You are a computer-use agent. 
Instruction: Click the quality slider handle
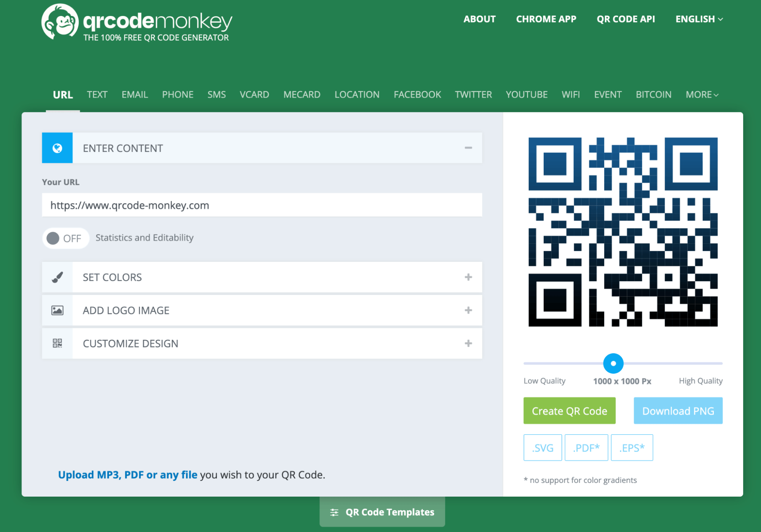(613, 363)
